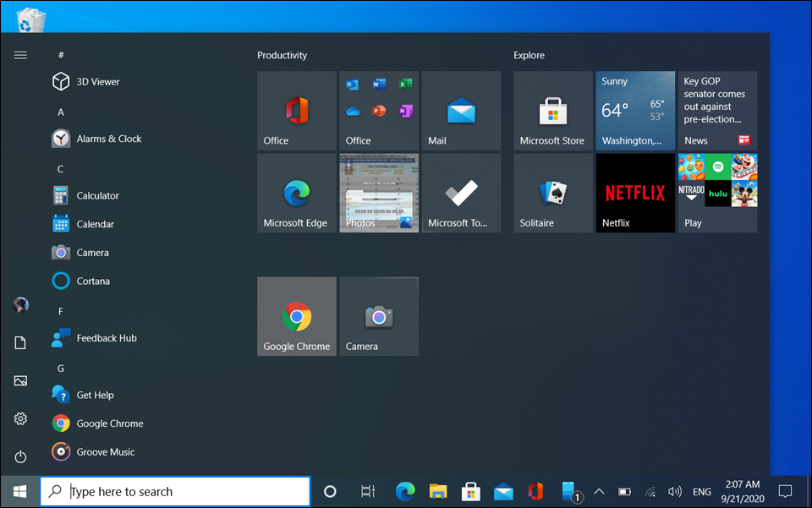Open the Mail tile
This screenshot has width=812, height=508.
(461, 111)
